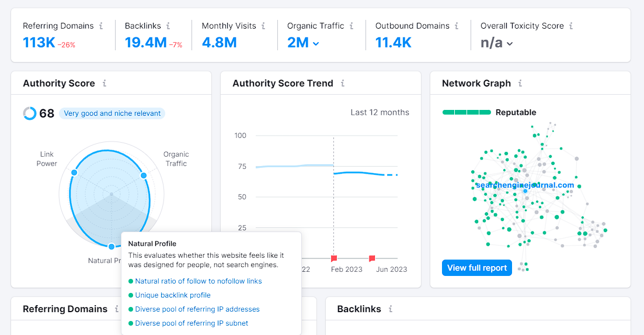Click the Link Power point on radar chart

point(74,172)
